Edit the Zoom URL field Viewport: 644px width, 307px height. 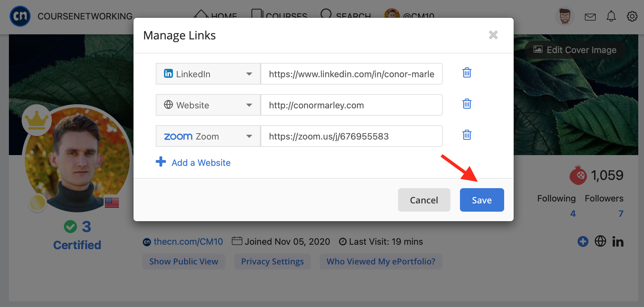(x=352, y=136)
